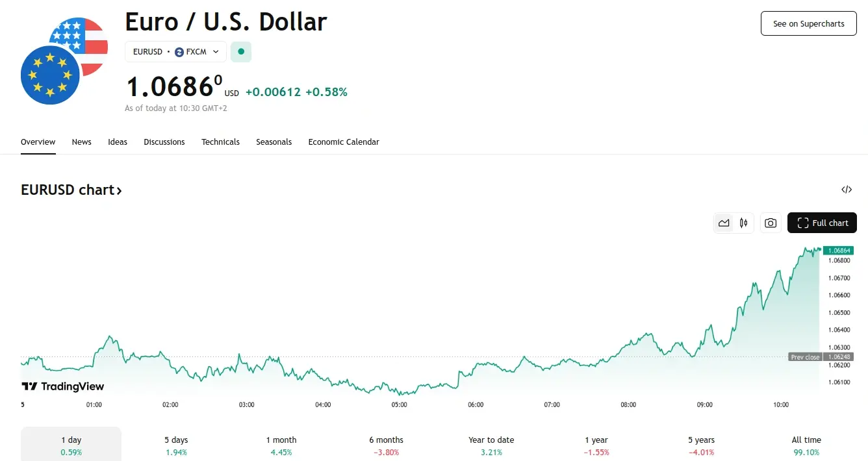
Task: Switch to the 6 months range
Action: coord(386,445)
